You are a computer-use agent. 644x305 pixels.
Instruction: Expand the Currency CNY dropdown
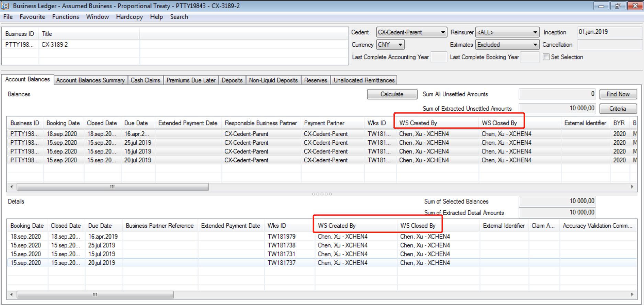tap(400, 45)
